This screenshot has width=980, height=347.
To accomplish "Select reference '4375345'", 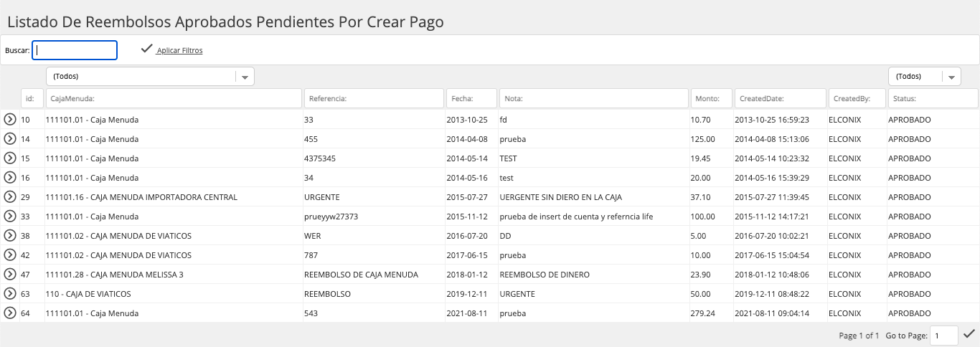I will pyautogui.click(x=320, y=158).
